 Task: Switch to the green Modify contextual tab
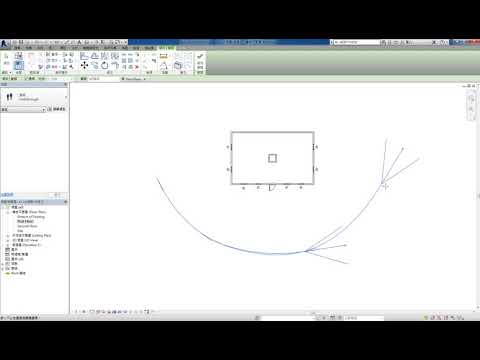[167, 48]
